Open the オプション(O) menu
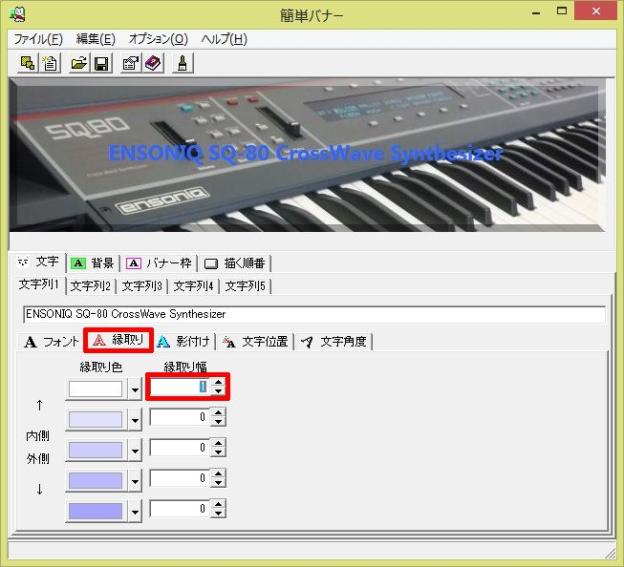 [158, 39]
